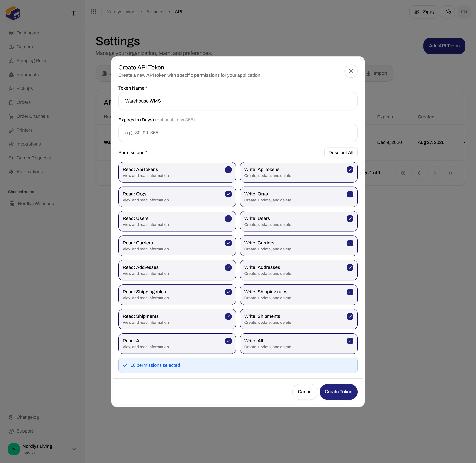Toggle Read: Addresses permission
The width and height of the screenshot is (476, 463).
(228, 268)
